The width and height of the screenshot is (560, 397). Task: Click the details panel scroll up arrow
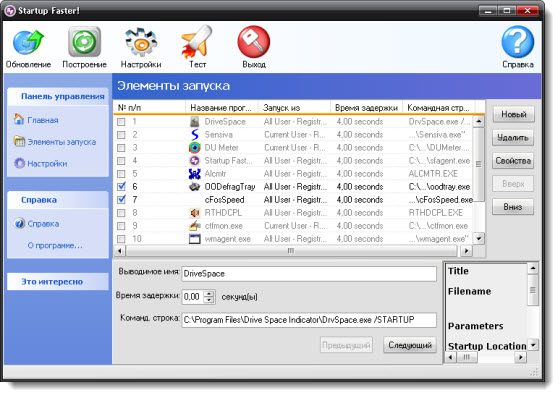533,268
